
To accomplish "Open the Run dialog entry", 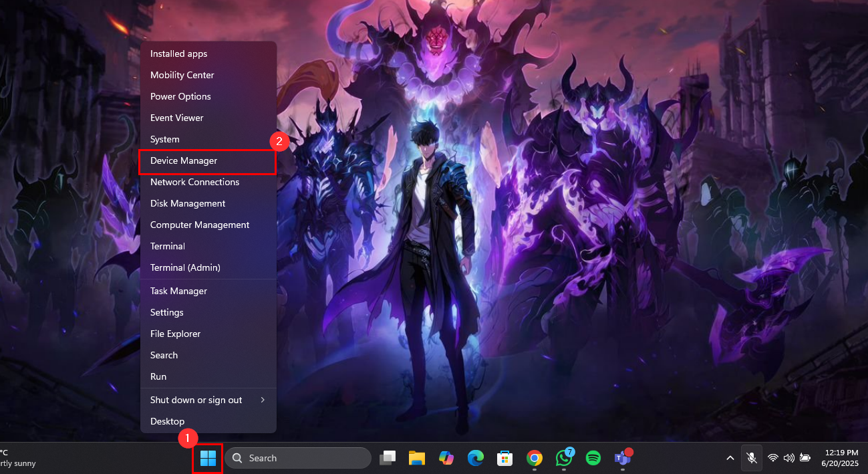I will [x=208, y=376].
